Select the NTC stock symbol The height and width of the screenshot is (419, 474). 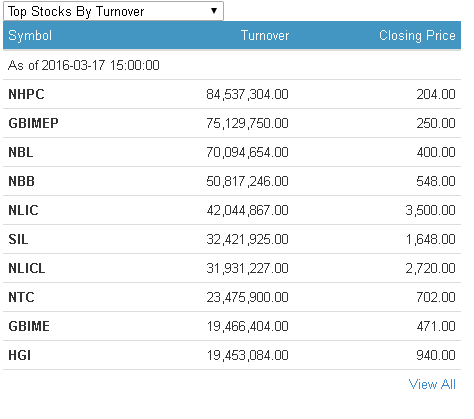point(21,297)
